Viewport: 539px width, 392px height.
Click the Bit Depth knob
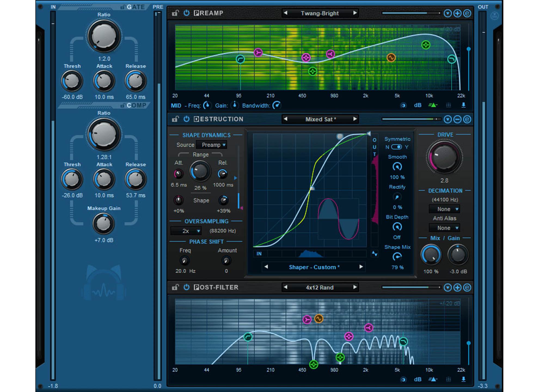click(x=397, y=227)
